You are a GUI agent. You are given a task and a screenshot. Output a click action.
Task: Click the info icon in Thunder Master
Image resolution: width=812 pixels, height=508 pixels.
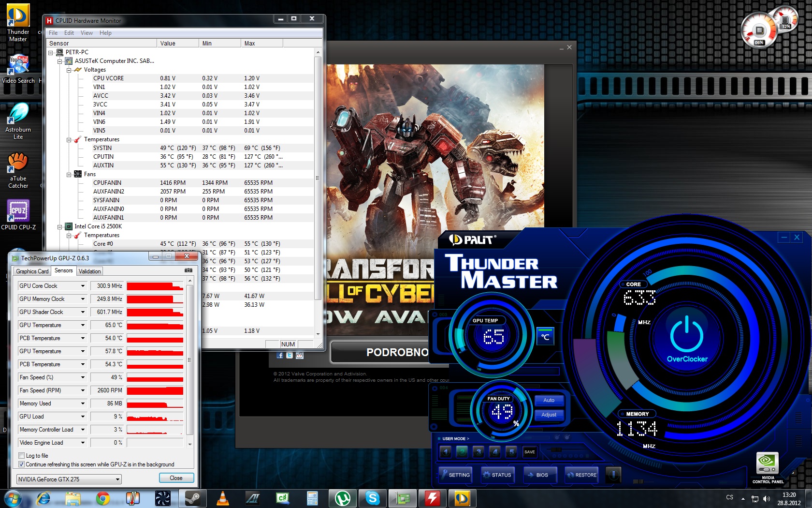click(613, 475)
